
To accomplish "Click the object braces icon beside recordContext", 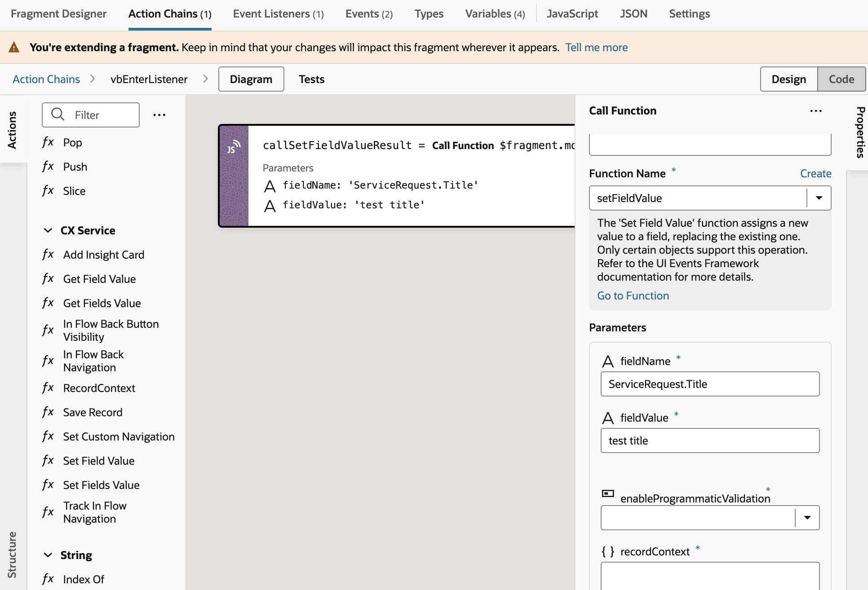I will pos(608,552).
